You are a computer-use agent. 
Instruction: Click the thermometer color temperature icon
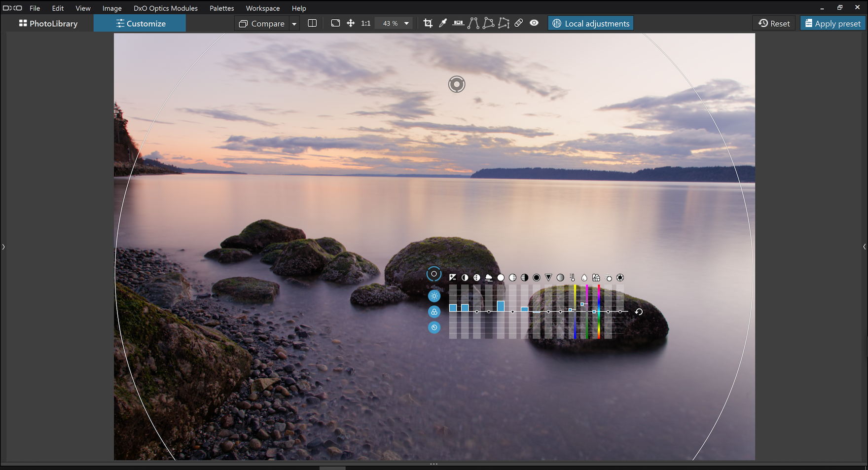(572, 278)
